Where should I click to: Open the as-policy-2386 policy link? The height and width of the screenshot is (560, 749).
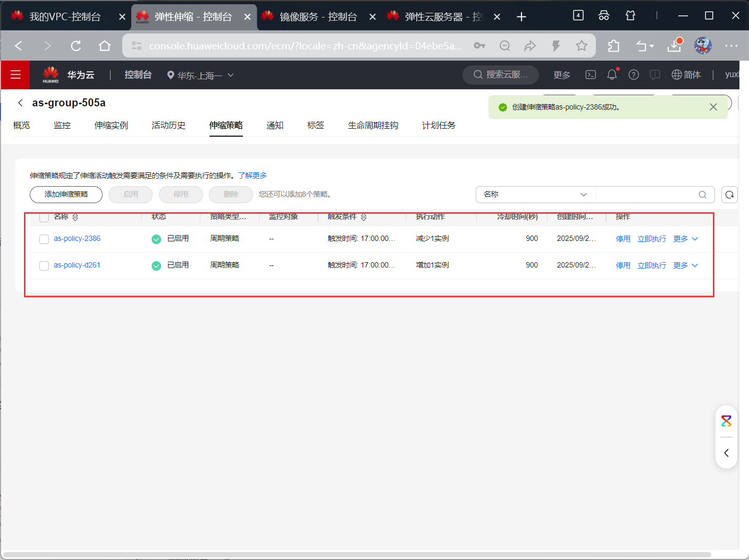[x=77, y=239]
